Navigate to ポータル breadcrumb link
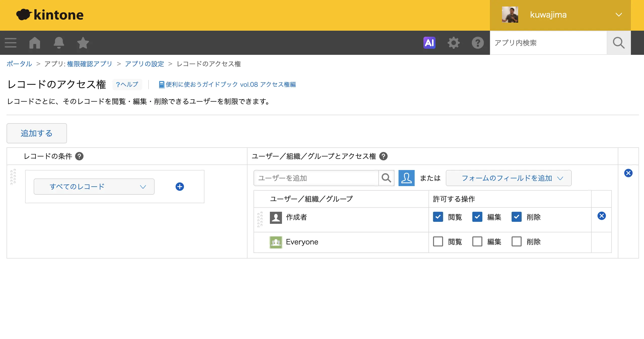 pyautogui.click(x=19, y=64)
